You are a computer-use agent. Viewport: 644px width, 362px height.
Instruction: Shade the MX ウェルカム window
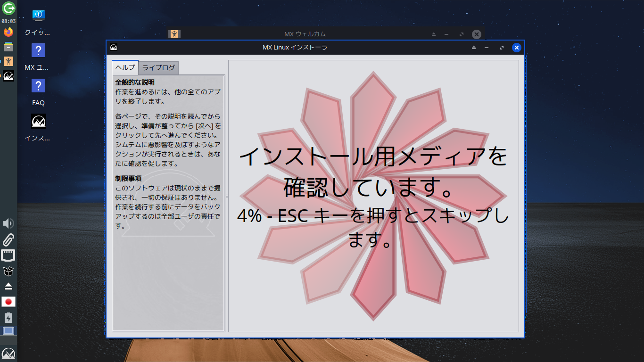[x=434, y=34]
